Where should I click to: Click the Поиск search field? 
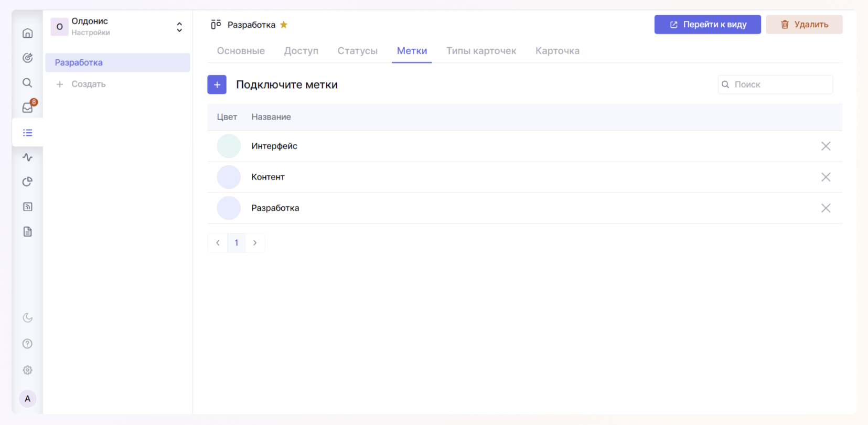pos(780,84)
